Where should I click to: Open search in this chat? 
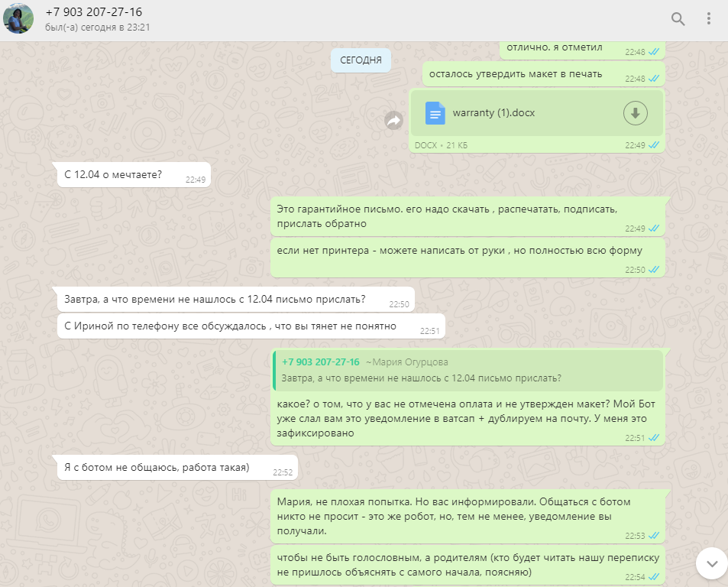click(x=678, y=19)
